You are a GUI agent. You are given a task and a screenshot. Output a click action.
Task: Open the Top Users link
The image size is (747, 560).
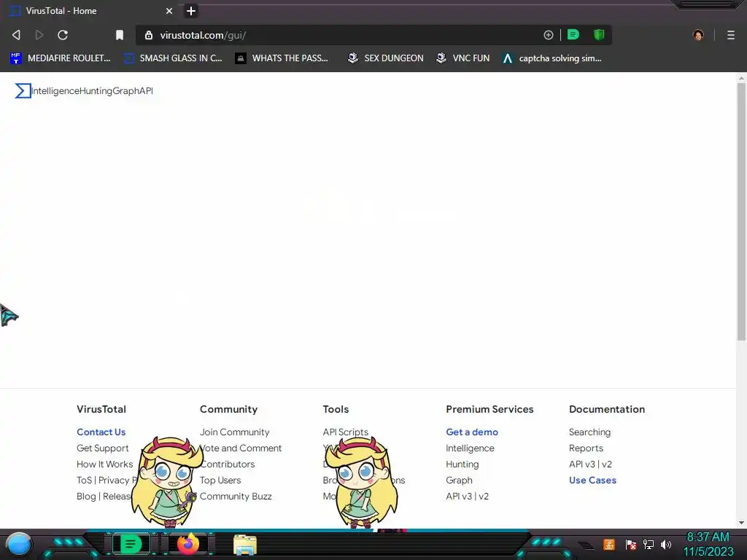220,480
